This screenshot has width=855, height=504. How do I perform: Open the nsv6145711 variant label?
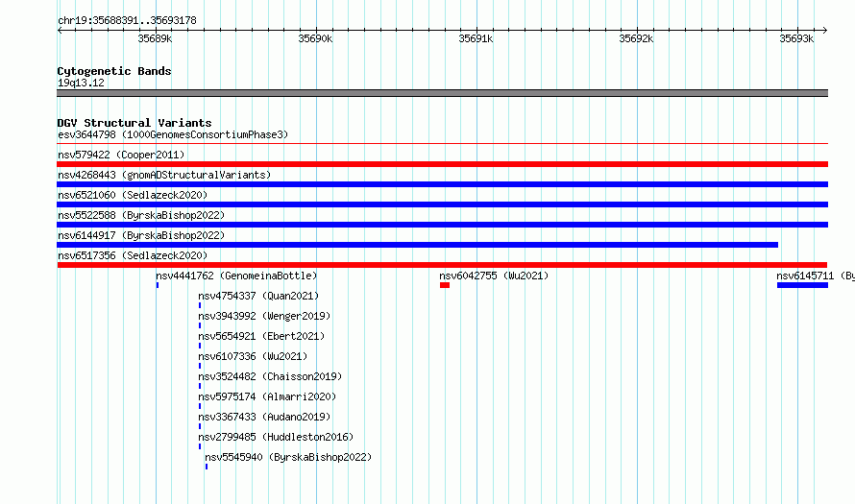coord(816,276)
